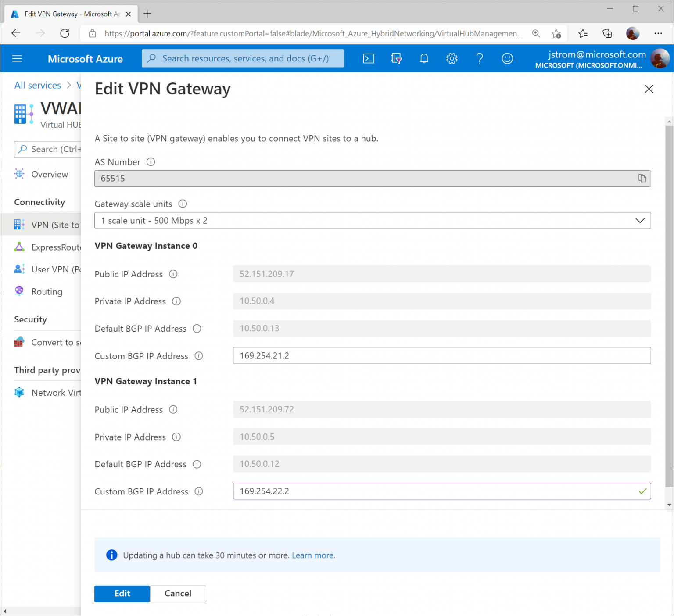This screenshot has height=616, width=674.
Task: Open the Directory and subscription filter icon
Action: (x=396, y=58)
